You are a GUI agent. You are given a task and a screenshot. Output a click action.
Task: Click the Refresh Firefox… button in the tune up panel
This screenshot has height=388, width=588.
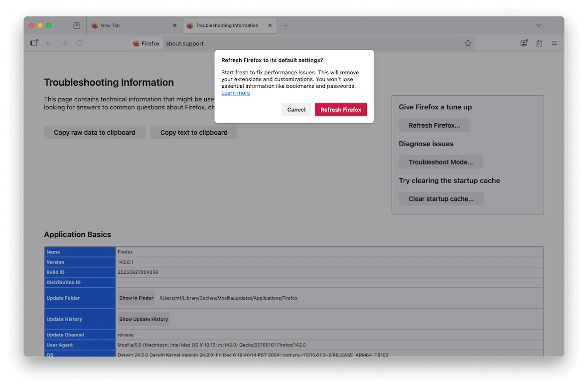pos(434,125)
